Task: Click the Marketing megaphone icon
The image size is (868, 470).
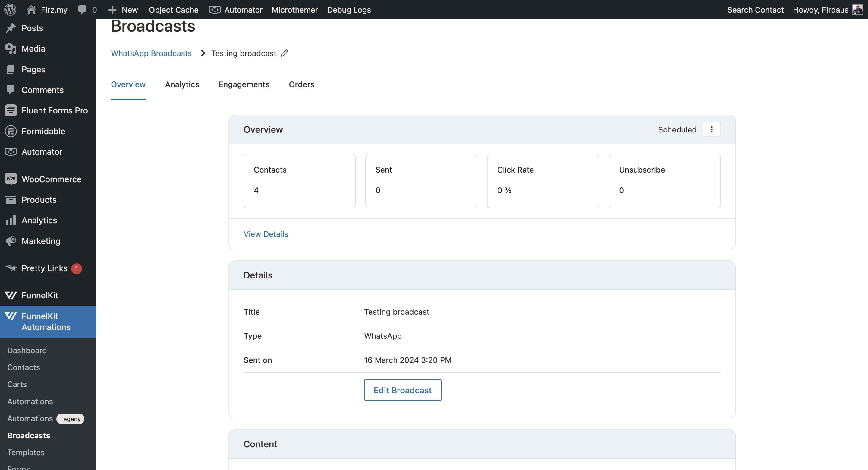Action: click(x=11, y=241)
